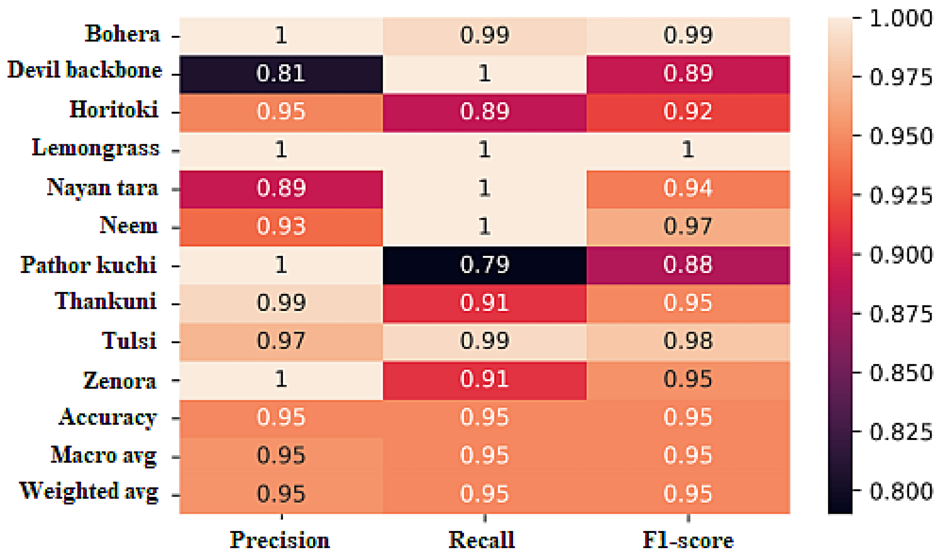Click the Precision column label
The width and height of the screenshot is (941, 560).
[280, 540]
